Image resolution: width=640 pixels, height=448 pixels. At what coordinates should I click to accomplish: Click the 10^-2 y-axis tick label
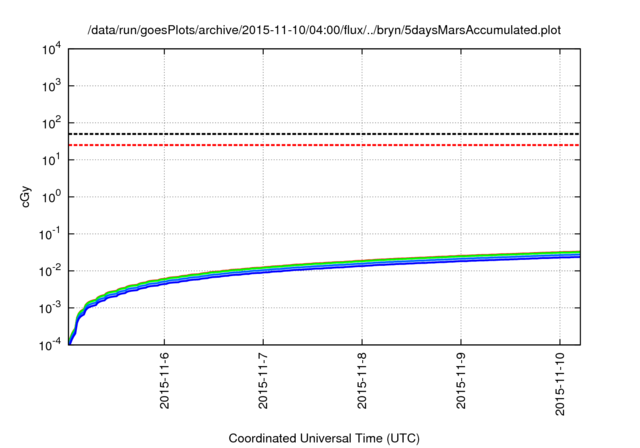(x=50, y=271)
